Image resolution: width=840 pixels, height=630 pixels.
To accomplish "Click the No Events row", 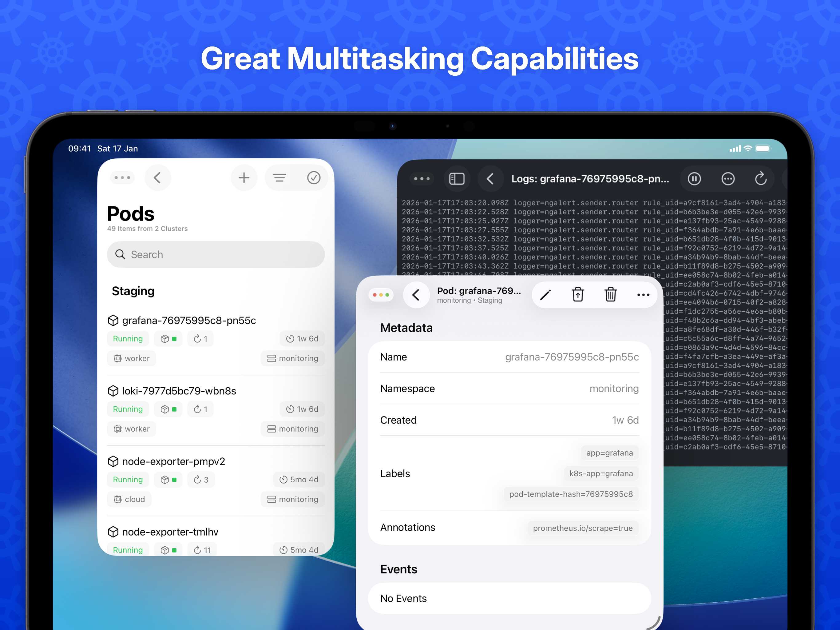I will 509,599.
